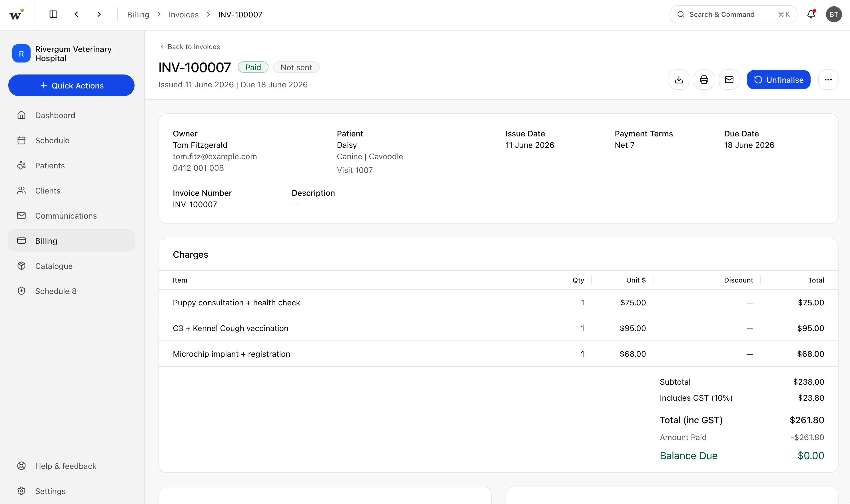Click owner name Tom Fitzgerald
The height and width of the screenshot is (504, 850).
tap(200, 145)
